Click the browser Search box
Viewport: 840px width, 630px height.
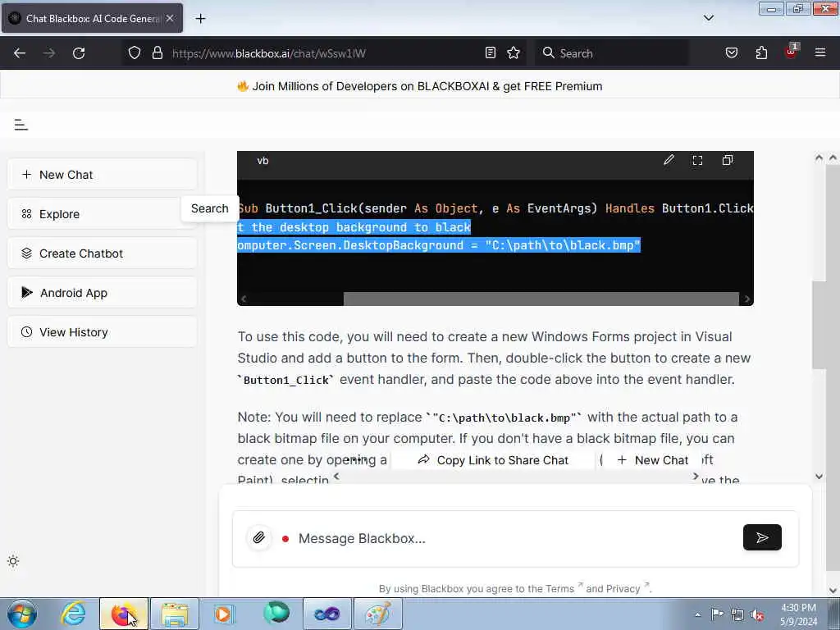pos(611,53)
